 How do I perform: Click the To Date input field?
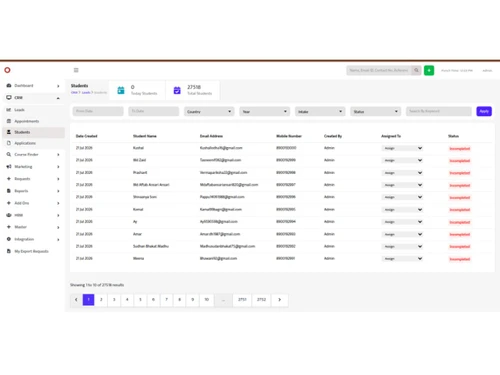point(154,111)
